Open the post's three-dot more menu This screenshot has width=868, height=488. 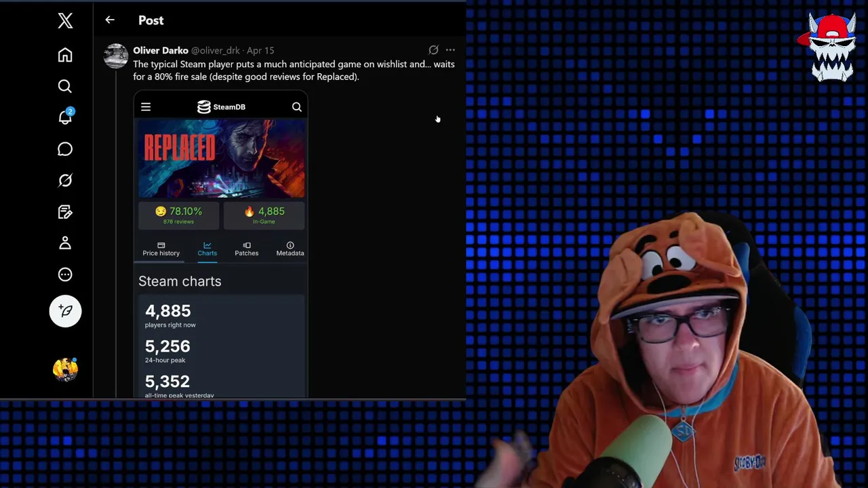click(450, 49)
